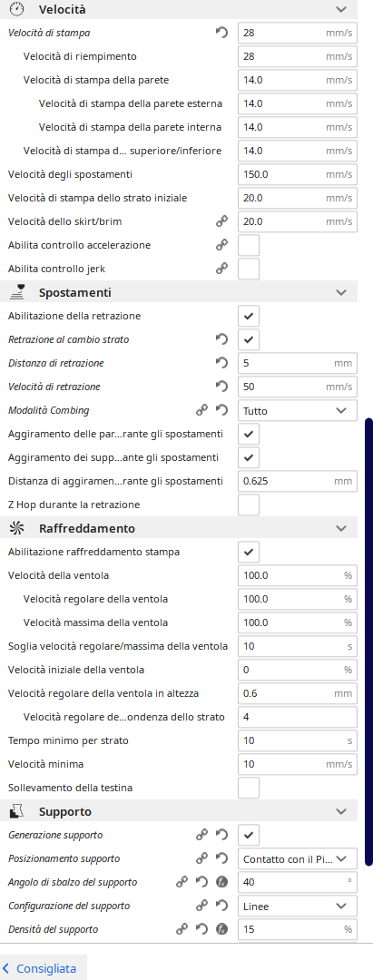Revert Velocità di retrazione setting
This screenshot has width=373, height=980.
(x=221, y=387)
